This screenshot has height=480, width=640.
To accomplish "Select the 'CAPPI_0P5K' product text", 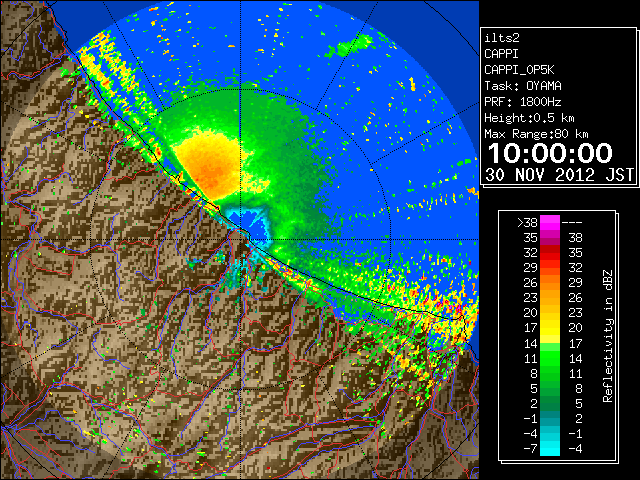I will 519,70.
